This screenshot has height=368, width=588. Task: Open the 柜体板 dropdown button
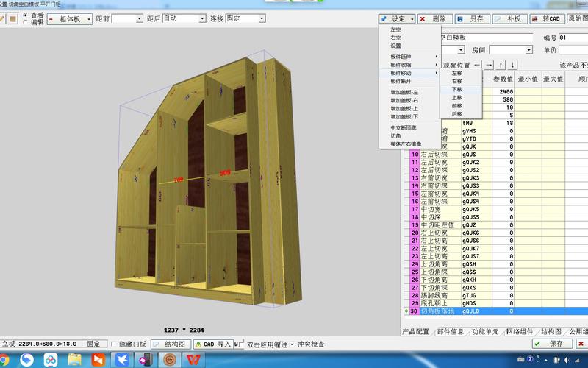[70, 19]
